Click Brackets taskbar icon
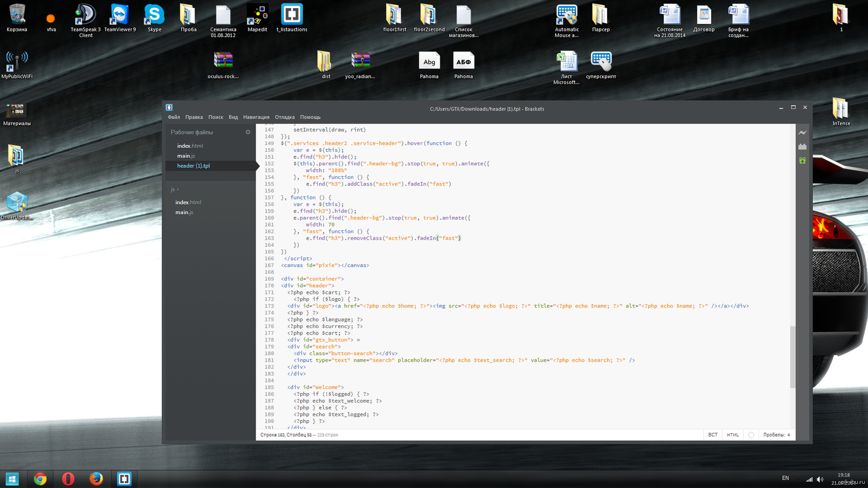The width and height of the screenshot is (868, 488). pos(124,479)
